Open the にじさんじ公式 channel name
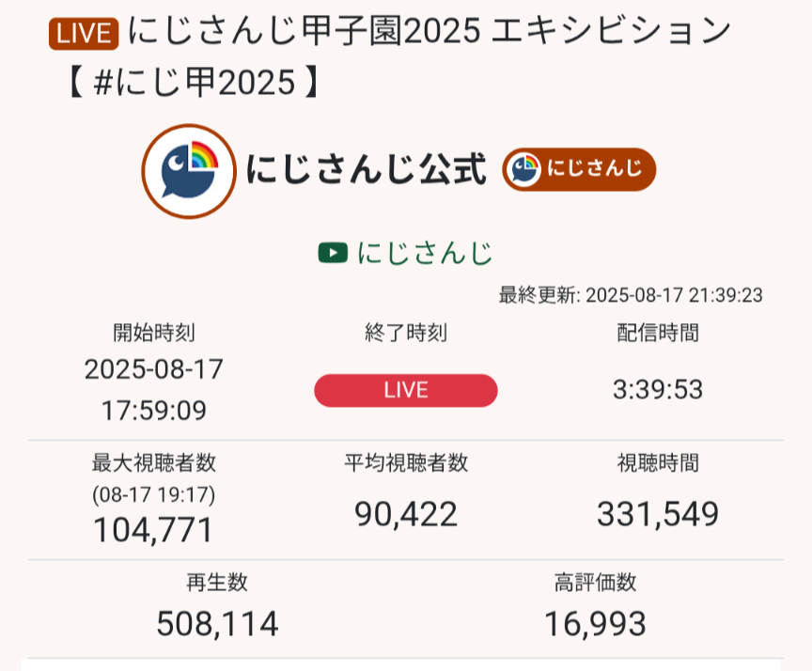The height and width of the screenshot is (671, 812). [366, 170]
